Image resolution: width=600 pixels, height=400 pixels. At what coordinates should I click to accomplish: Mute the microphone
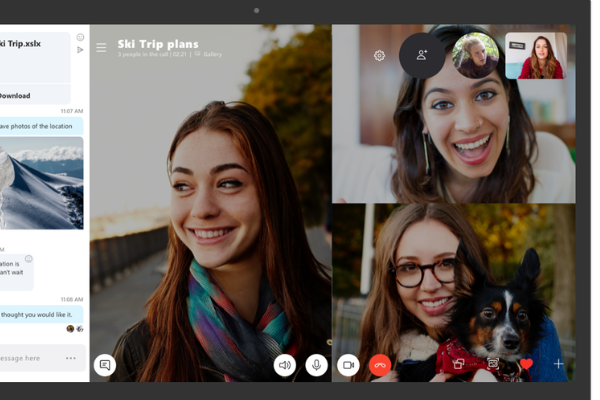[x=316, y=365]
